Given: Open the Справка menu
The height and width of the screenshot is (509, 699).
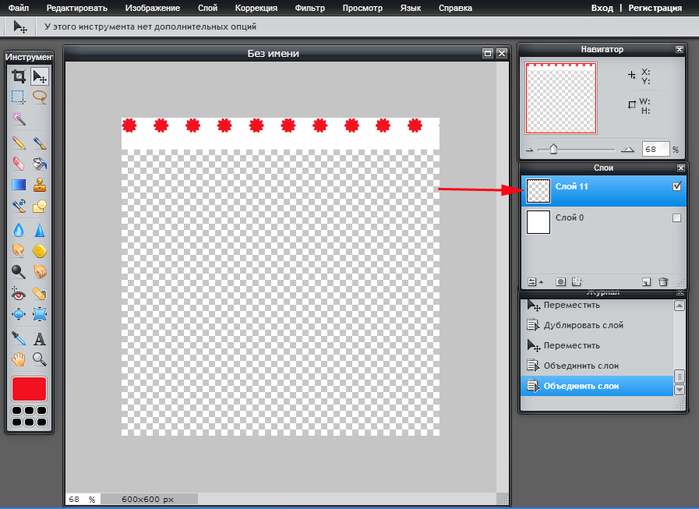Looking at the screenshot, I should point(455,8).
